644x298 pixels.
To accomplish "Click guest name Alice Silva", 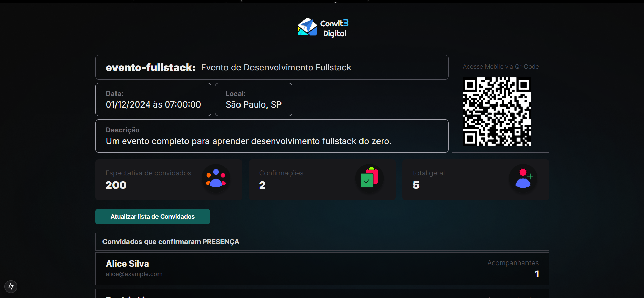I will pos(127,264).
